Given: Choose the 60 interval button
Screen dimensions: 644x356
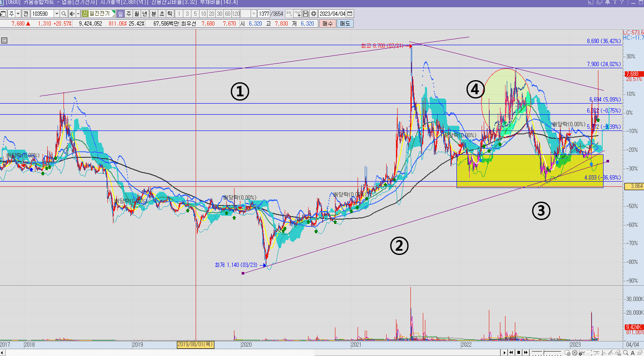Looking at the screenshot, I should [x=228, y=14].
